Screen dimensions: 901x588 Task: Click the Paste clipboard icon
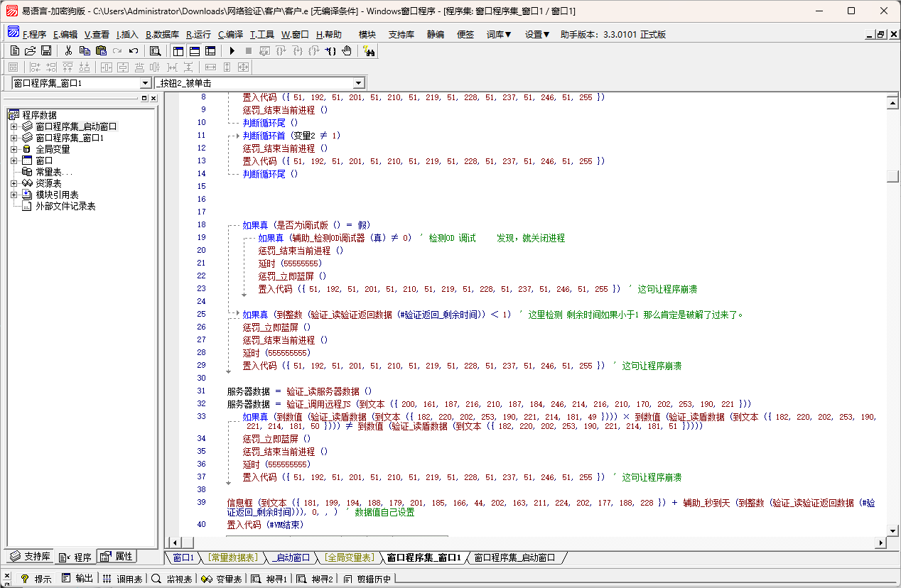point(101,50)
